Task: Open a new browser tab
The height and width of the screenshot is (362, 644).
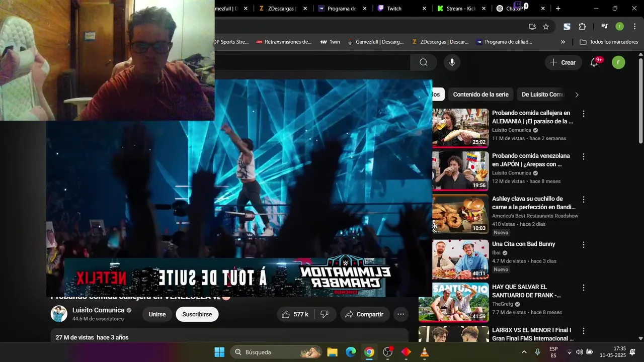Action: click(558, 9)
